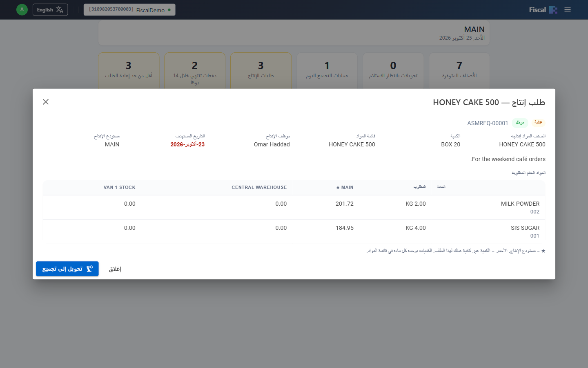The height and width of the screenshot is (368, 588).
Task: Click the weekend café orders note
Action: (508, 159)
